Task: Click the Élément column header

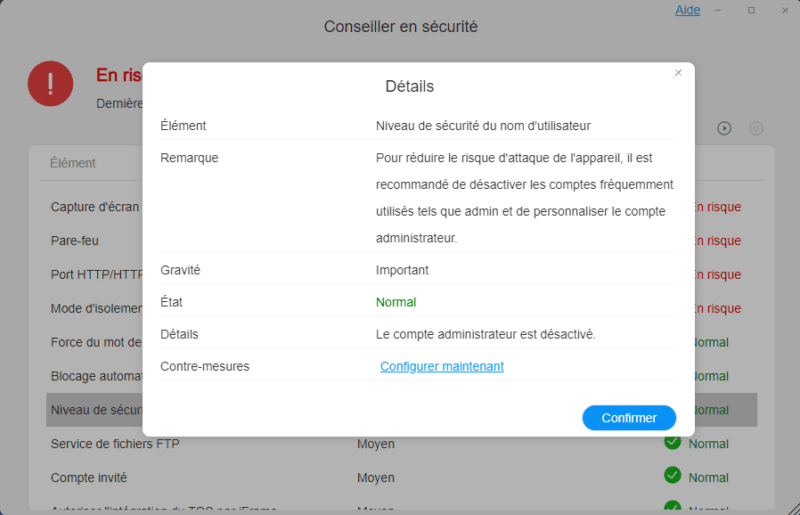Action: [x=73, y=163]
